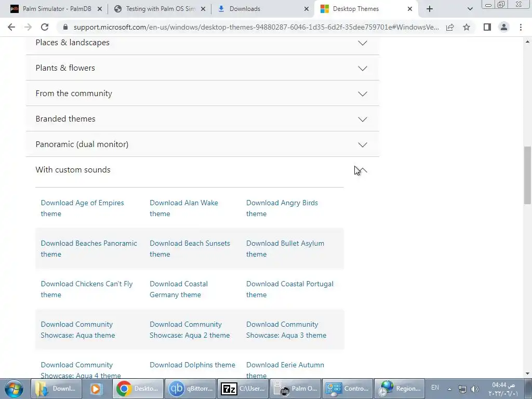532x399 pixels.
Task: Click scrollbar up arrow
Action: [x=527, y=42]
